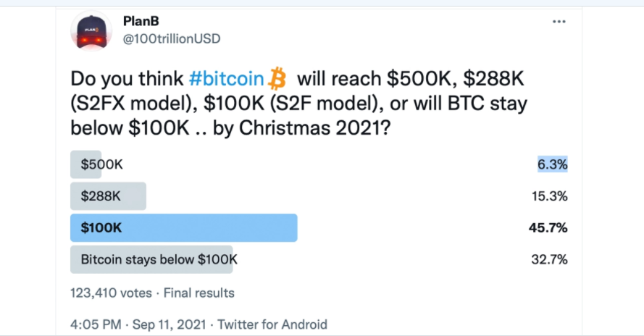
Task: Click the highlighted 6.3% percentage value
Action: click(x=553, y=164)
